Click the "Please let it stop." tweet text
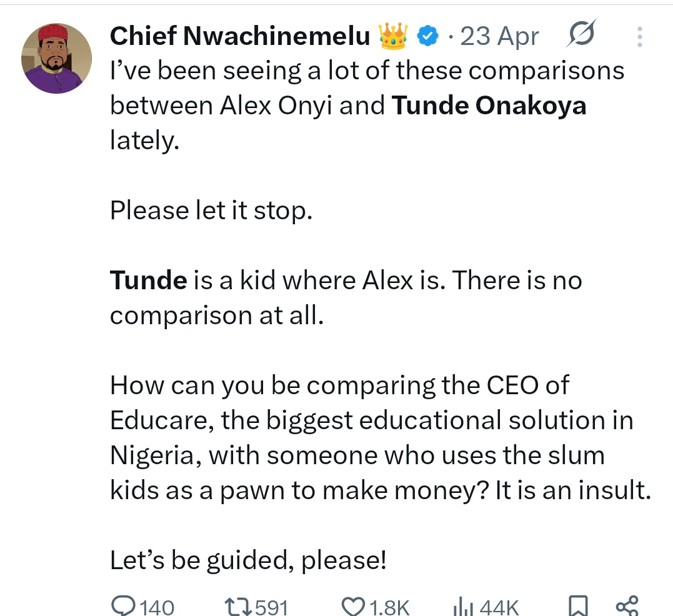The height and width of the screenshot is (616, 673). [211, 211]
